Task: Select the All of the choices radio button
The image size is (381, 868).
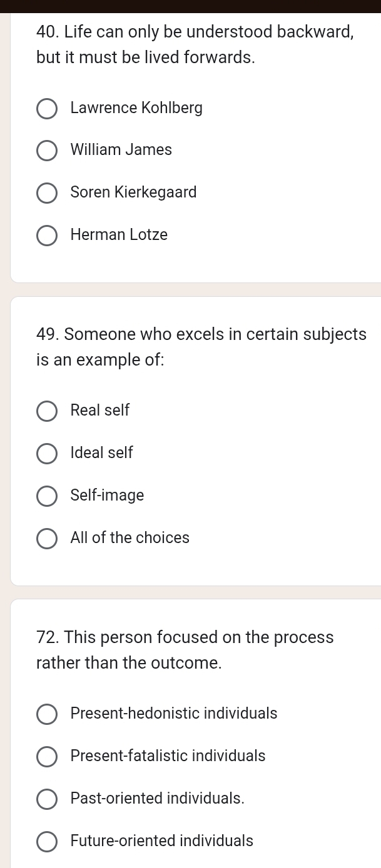Action: [47, 539]
